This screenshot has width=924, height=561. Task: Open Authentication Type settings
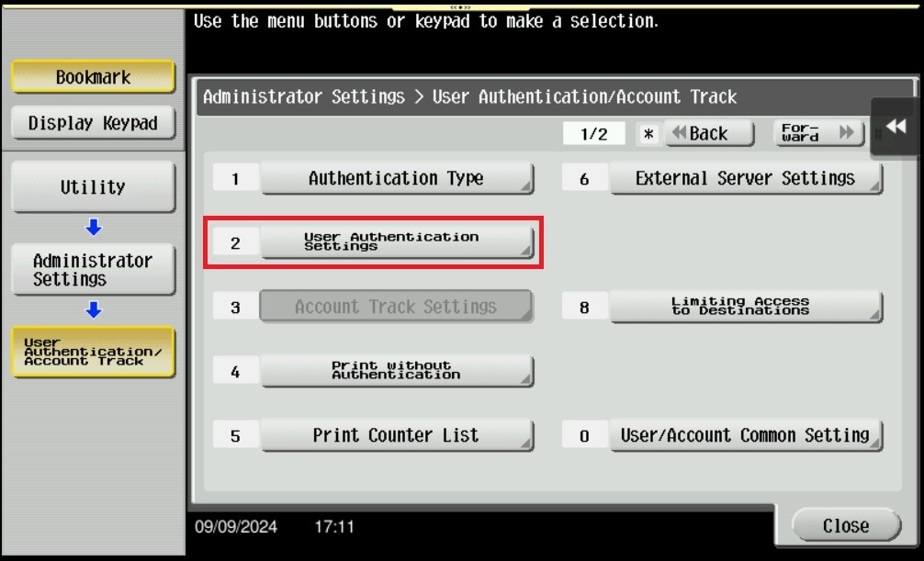(x=396, y=179)
